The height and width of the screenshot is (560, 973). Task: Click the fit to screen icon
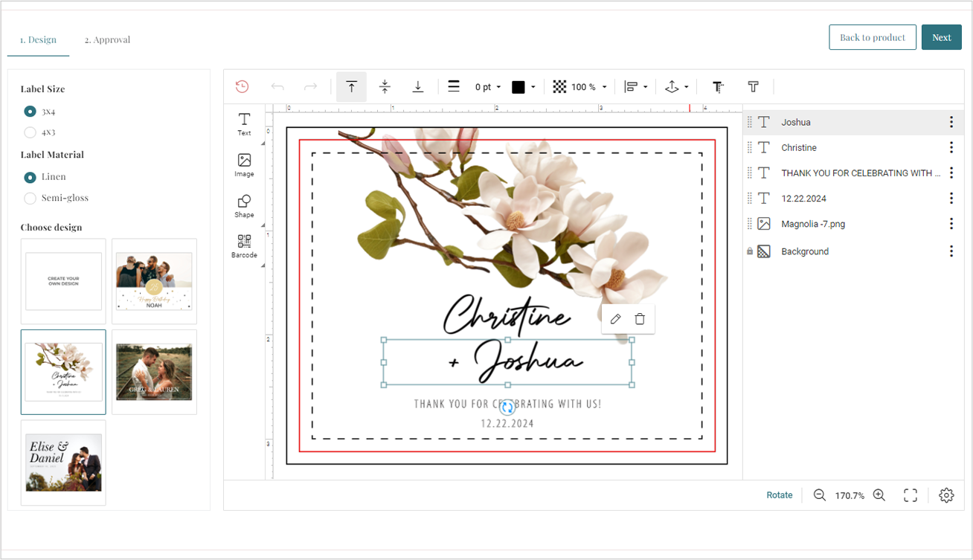(x=911, y=495)
